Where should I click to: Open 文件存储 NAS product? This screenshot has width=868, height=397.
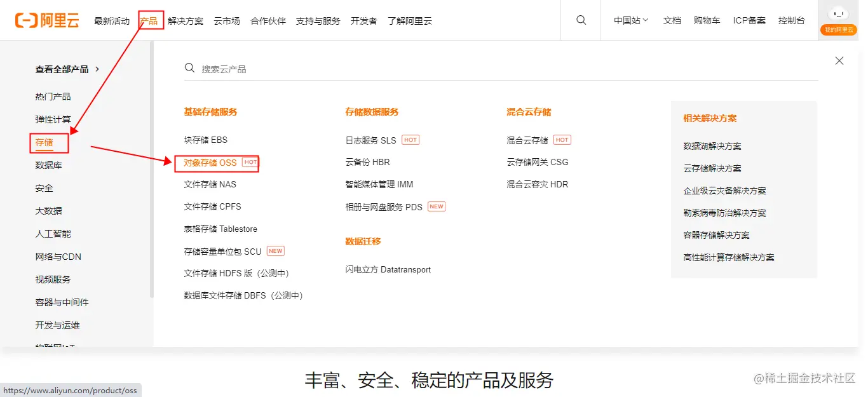(x=210, y=184)
